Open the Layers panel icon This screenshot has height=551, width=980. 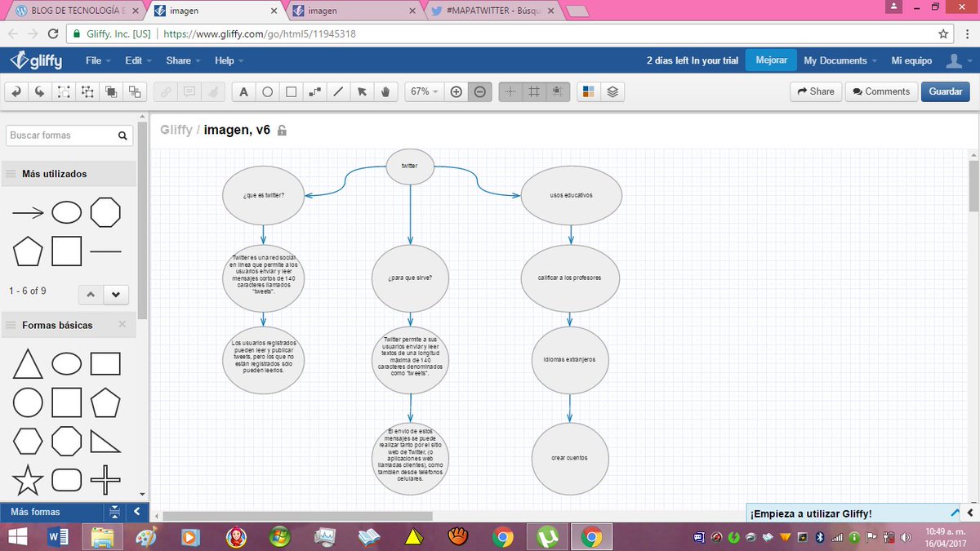(612, 91)
